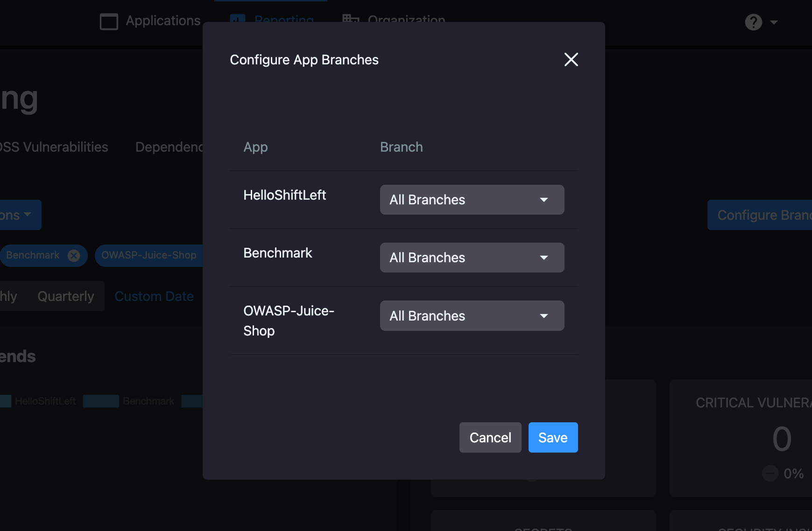Click the Applications window icon

[x=109, y=21]
